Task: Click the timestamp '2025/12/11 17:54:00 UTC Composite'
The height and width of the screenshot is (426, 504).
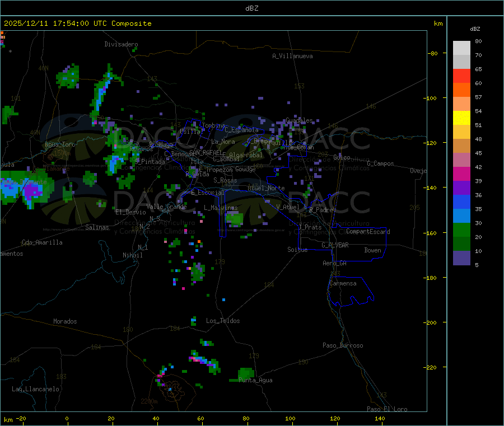Action: [77, 24]
